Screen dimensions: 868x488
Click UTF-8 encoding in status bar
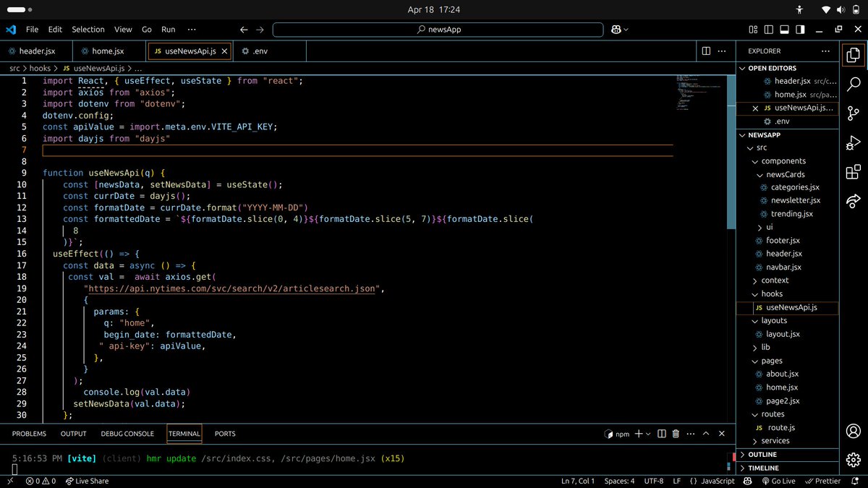click(653, 481)
